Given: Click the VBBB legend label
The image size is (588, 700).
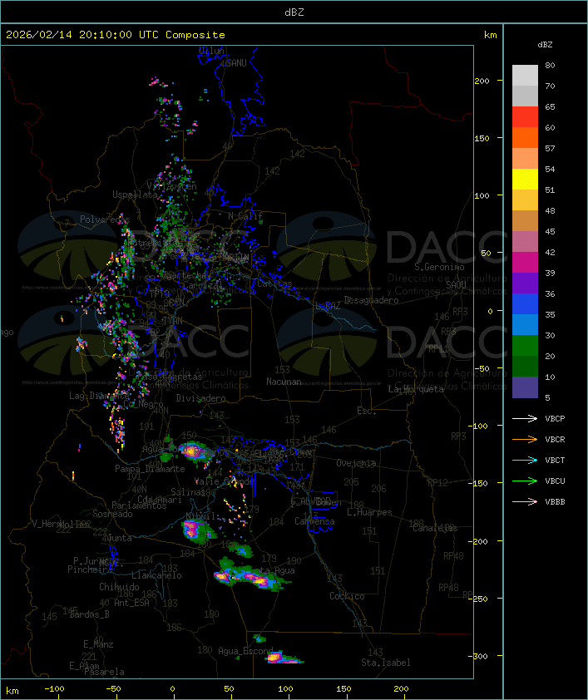Looking at the screenshot, I should click(555, 501).
